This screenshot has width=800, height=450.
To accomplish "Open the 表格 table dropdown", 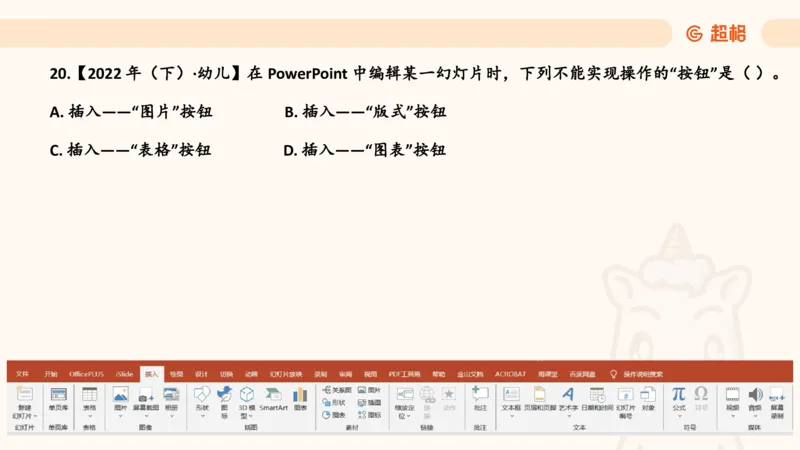I will [x=90, y=416].
